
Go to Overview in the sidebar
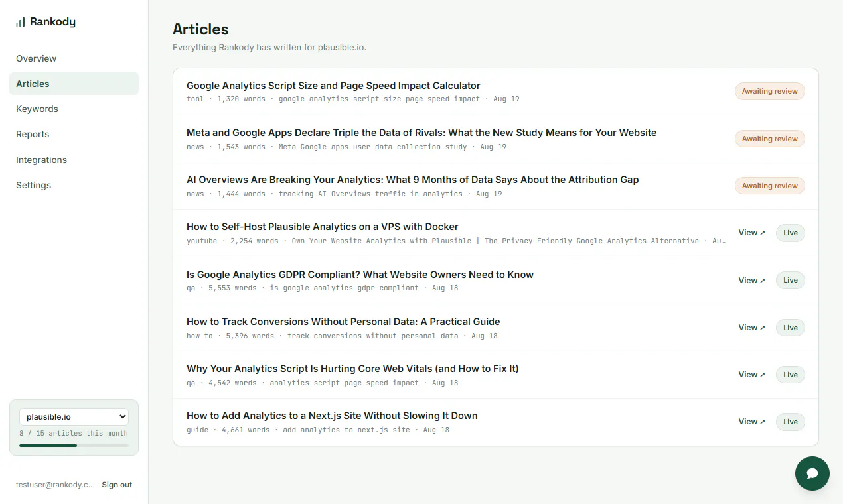pyautogui.click(x=74, y=58)
